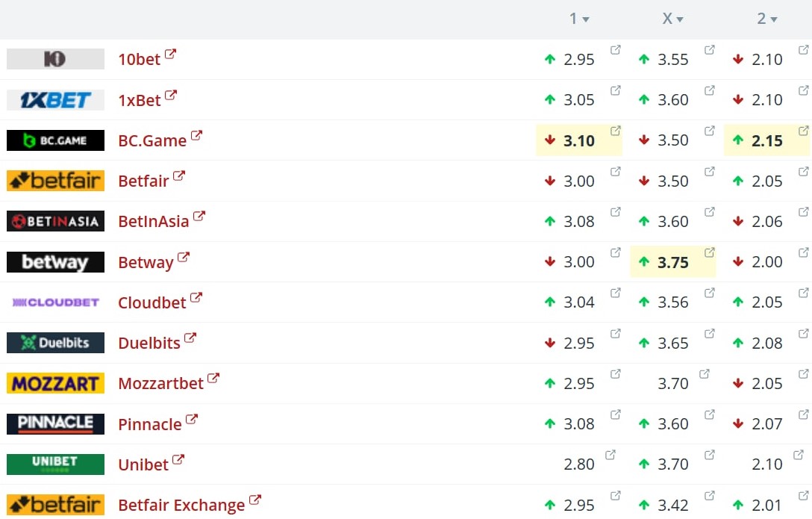Image resolution: width=812 pixels, height=519 pixels.
Task: Click external link icon beside 10bet 2.95
Action: pos(615,50)
